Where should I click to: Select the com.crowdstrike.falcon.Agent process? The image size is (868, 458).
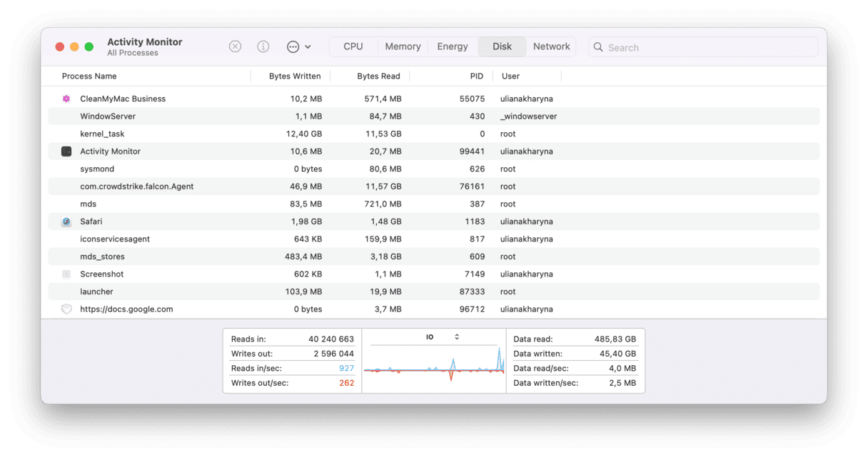click(x=137, y=186)
